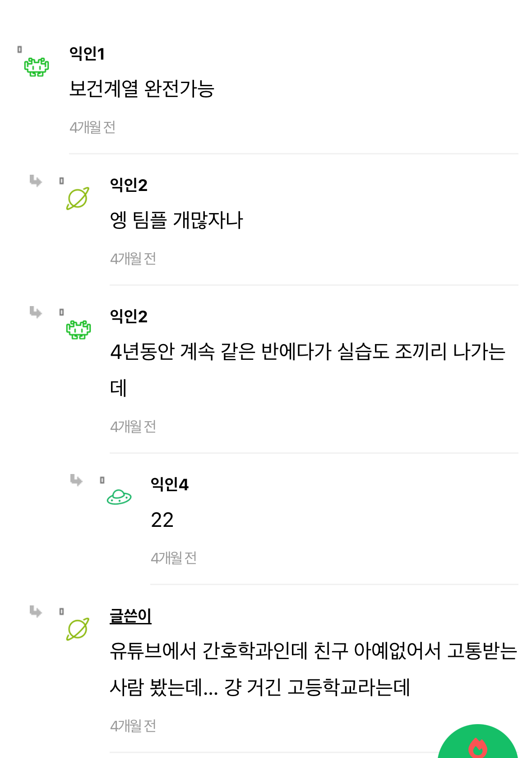532x758 pixels.
Task: Tap the 익인1 username
Action: click(x=87, y=53)
